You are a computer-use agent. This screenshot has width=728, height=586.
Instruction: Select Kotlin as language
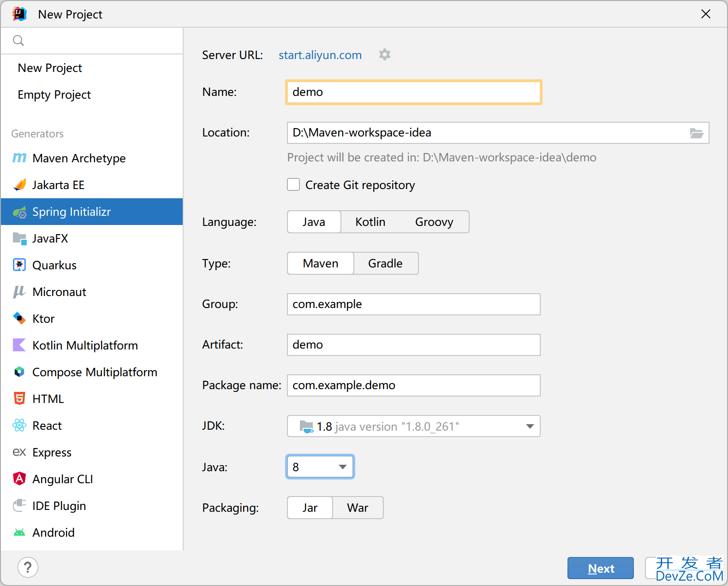pyautogui.click(x=370, y=222)
